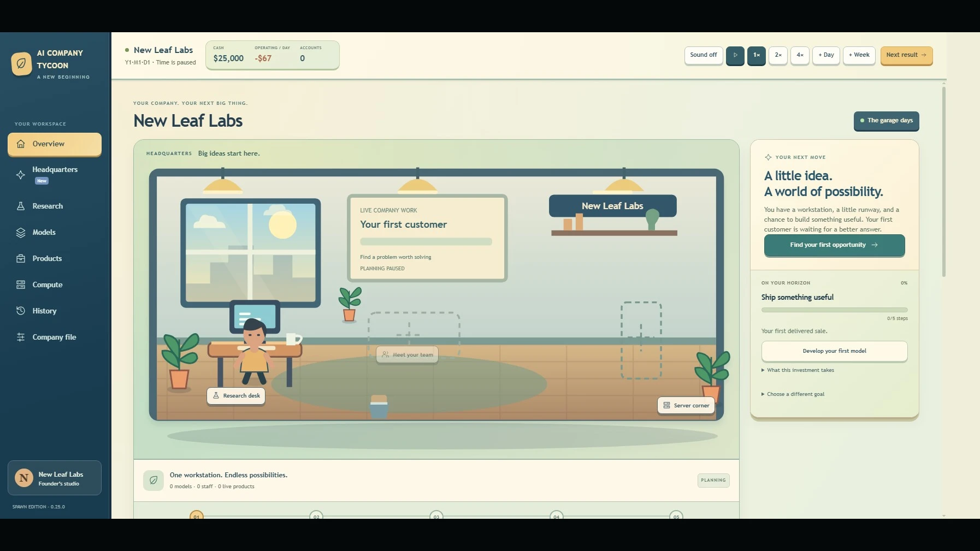Click the Models layers icon in the sidebar

(x=21, y=233)
